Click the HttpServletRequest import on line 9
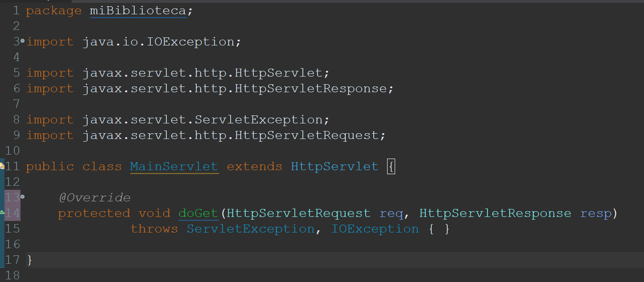 coord(306,135)
